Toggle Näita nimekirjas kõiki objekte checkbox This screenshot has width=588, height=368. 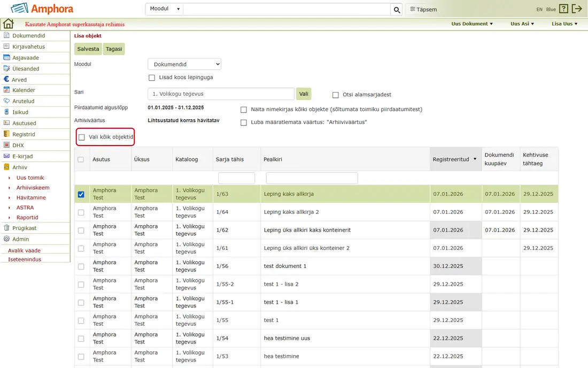(x=244, y=110)
